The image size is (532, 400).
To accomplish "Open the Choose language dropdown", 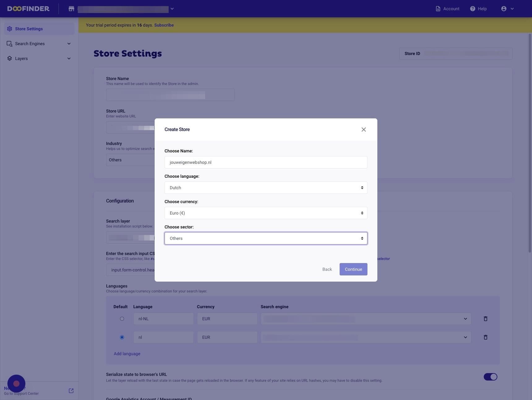I will 266,188.
